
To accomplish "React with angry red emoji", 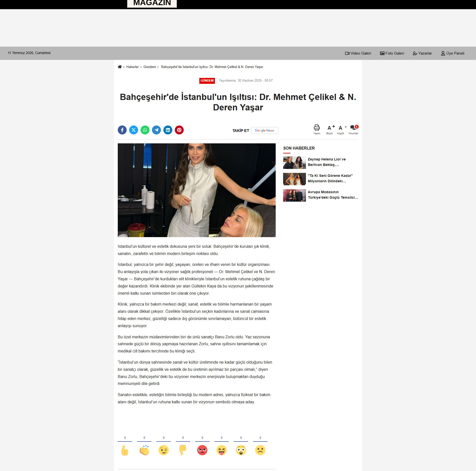I will [x=202, y=450].
